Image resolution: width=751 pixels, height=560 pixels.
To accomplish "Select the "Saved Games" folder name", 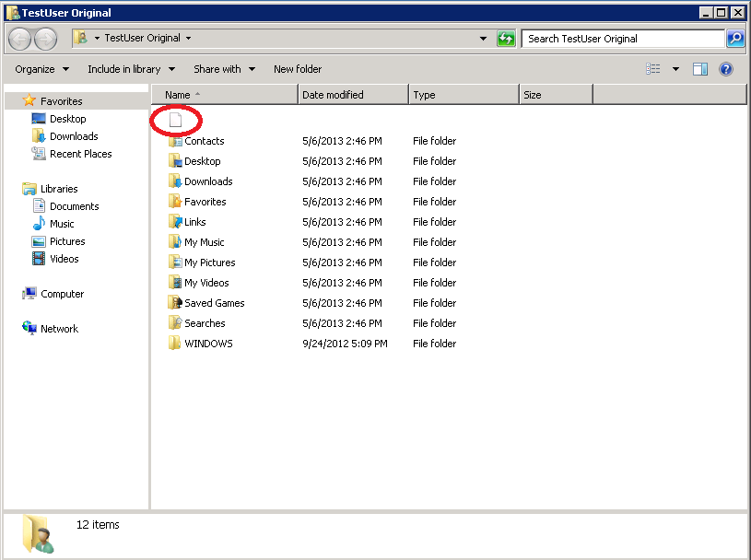I will 215,303.
